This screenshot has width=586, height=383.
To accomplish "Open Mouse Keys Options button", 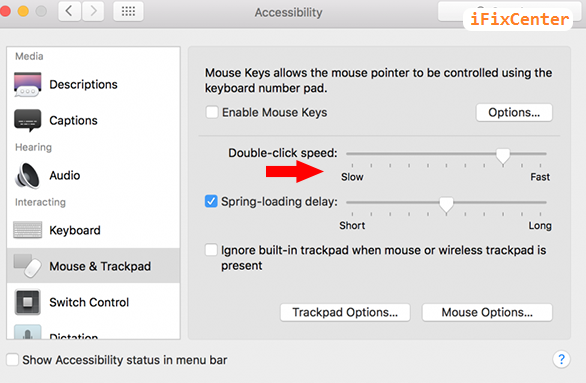I will pyautogui.click(x=514, y=112).
